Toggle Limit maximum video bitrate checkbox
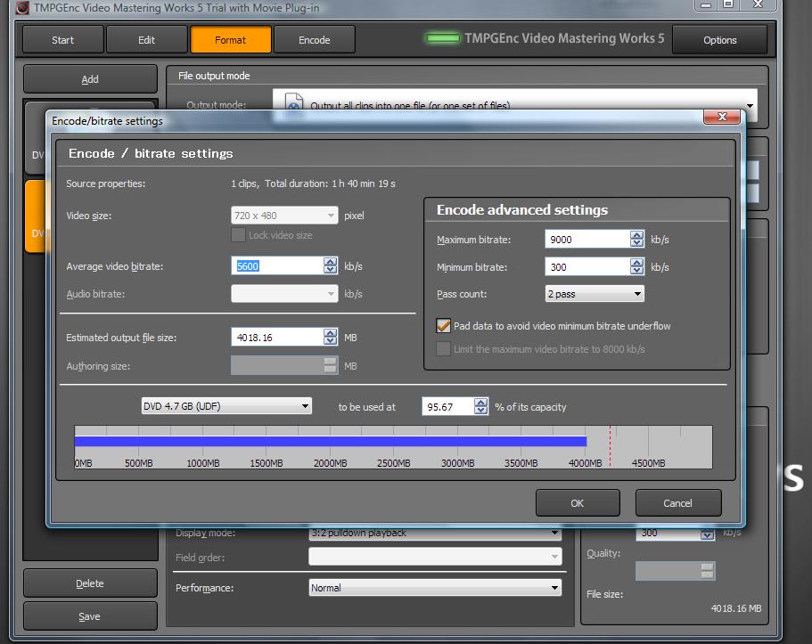 443,349
